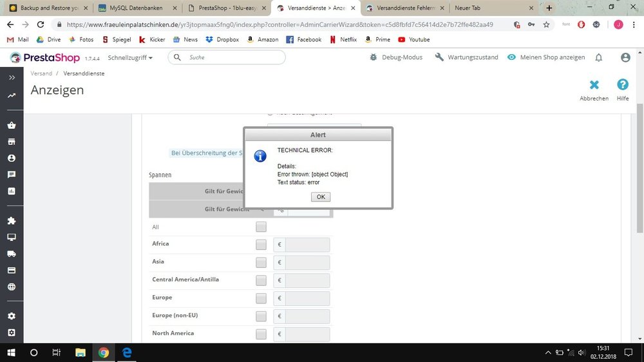The width and height of the screenshot is (644, 362).
Task: Open the Modules puzzle icon in the sidebar
Action: pyautogui.click(x=12, y=221)
